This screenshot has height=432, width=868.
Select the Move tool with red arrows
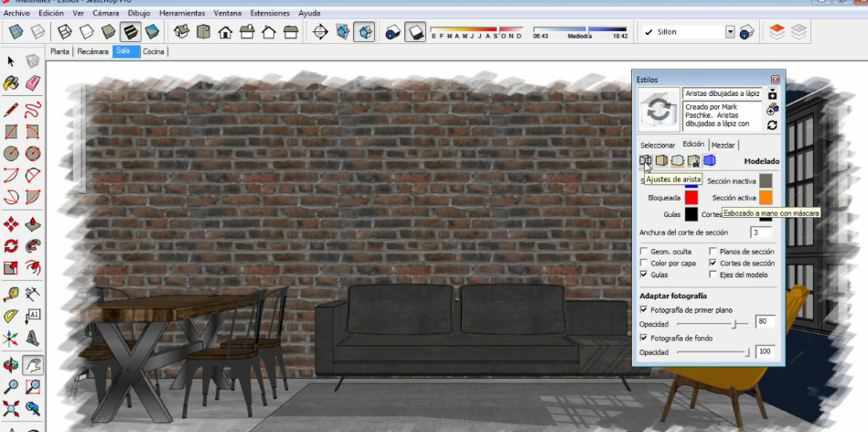tap(11, 223)
